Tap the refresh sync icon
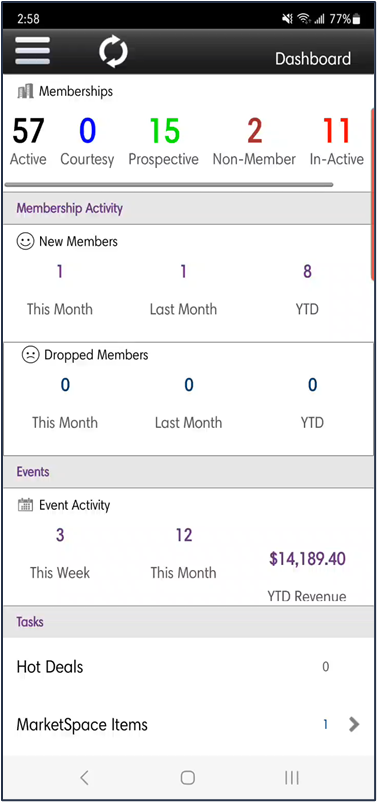This screenshot has height=802, width=377. (x=113, y=52)
